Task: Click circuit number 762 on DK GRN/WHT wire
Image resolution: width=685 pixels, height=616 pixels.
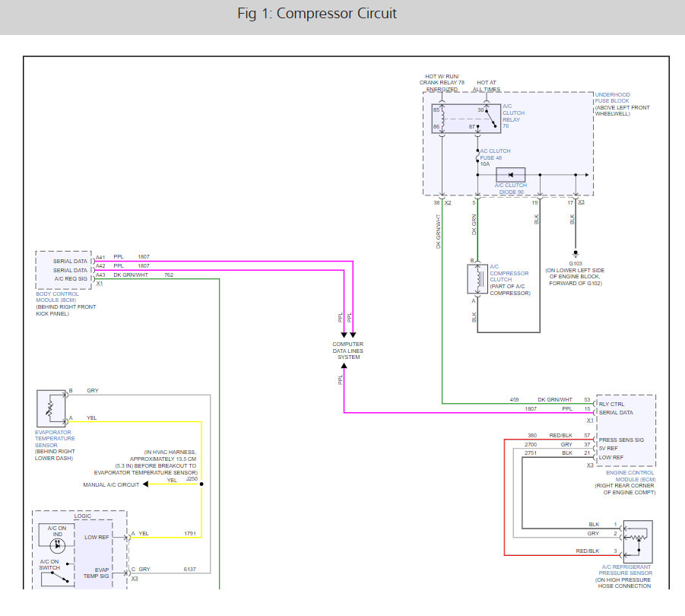Action: (x=169, y=275)
